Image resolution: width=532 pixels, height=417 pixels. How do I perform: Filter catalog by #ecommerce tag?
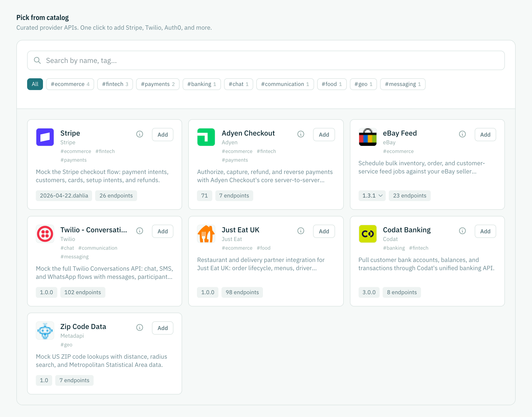pos(70,84)
